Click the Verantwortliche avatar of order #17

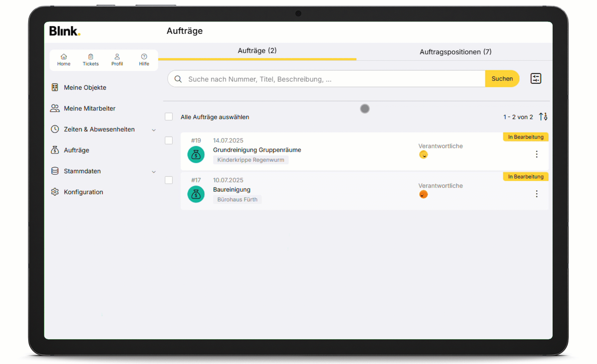(x=424, y=194)
